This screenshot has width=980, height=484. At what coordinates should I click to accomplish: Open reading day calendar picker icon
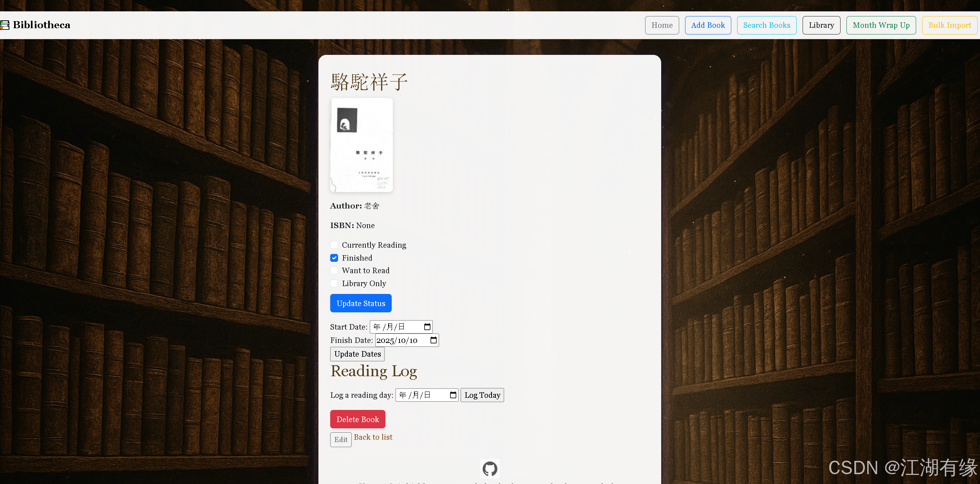(453, 395)
